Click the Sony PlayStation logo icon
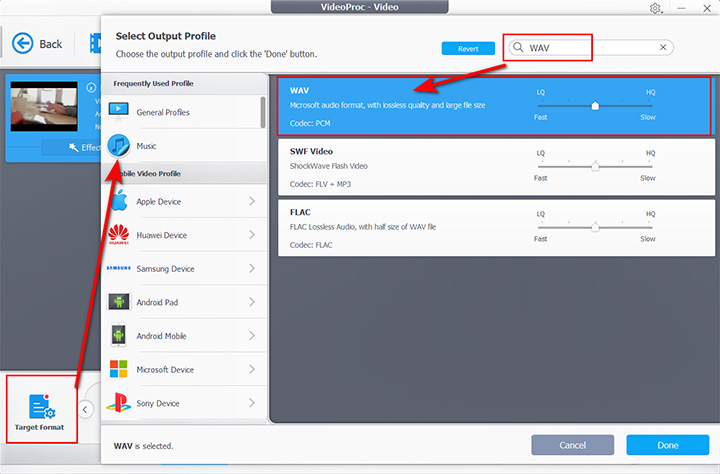Screen dimensions: 720x474 tap(118, 402)
